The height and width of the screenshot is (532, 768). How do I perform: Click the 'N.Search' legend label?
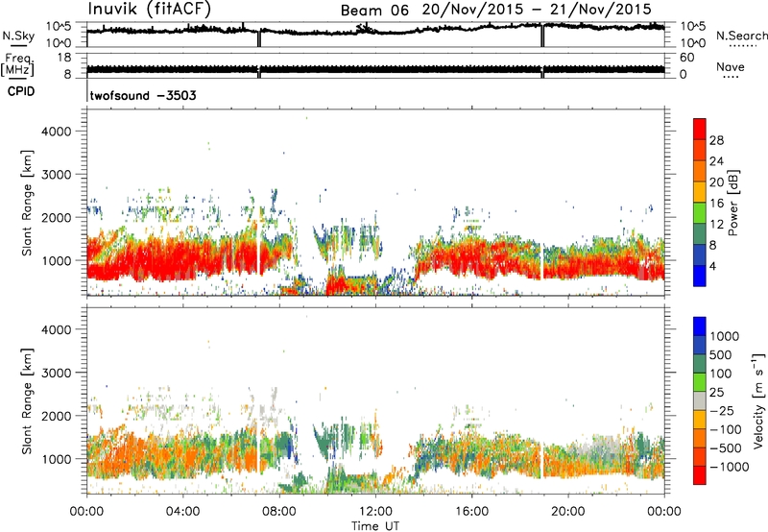742,36
